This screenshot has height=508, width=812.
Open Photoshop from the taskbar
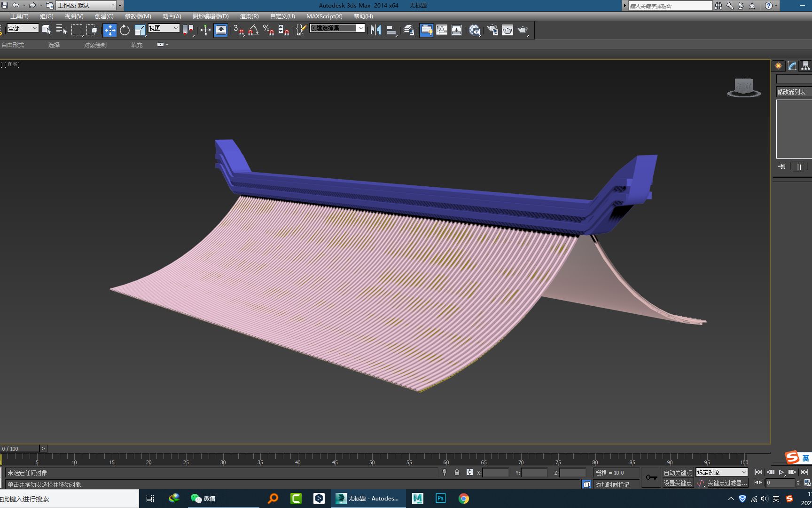tap(440, 498)
